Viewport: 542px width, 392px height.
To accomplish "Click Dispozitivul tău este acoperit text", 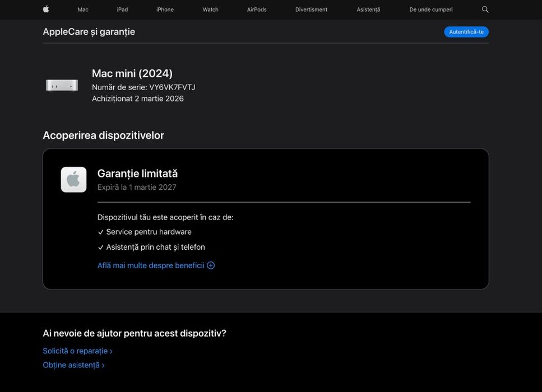I will pyautogui.click(x=165, y=217).
